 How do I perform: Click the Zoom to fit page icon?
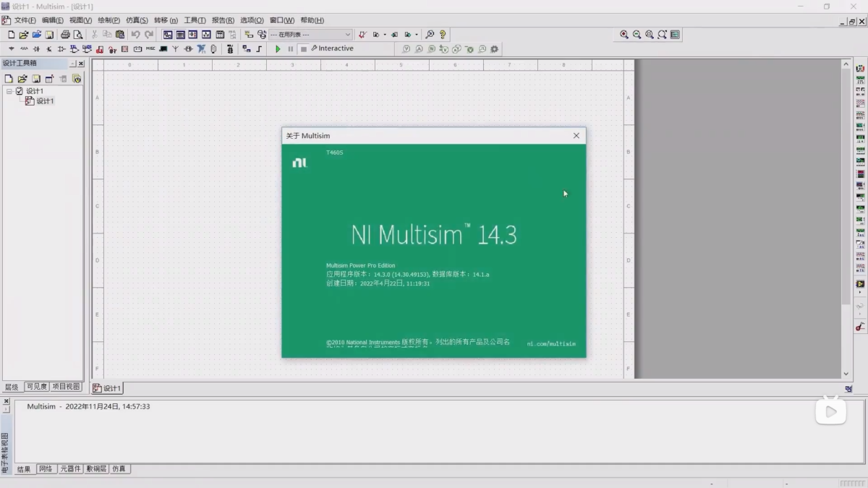point(662,35)
